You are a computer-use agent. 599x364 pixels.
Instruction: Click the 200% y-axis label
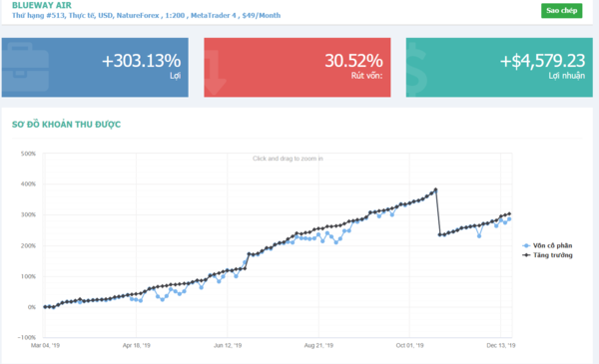[x=28, y=245]
